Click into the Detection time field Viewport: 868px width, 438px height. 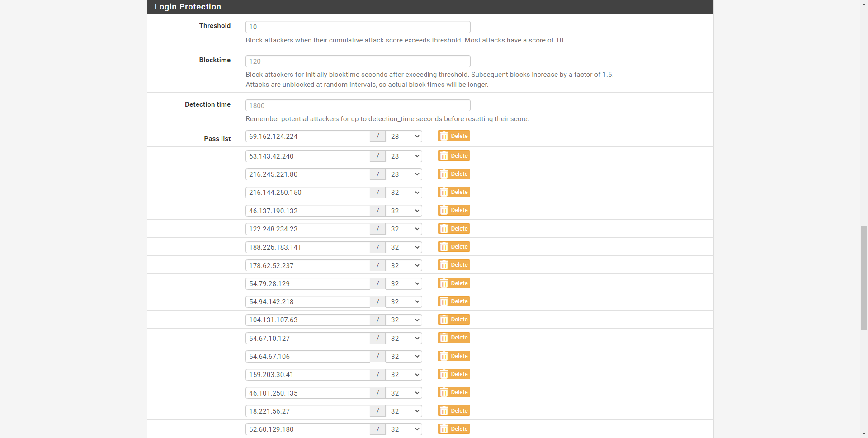(358, 106)
